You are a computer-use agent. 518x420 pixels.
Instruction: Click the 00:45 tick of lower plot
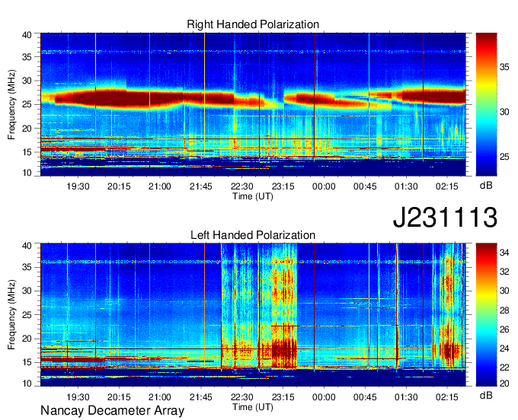(x=365, y=397)
